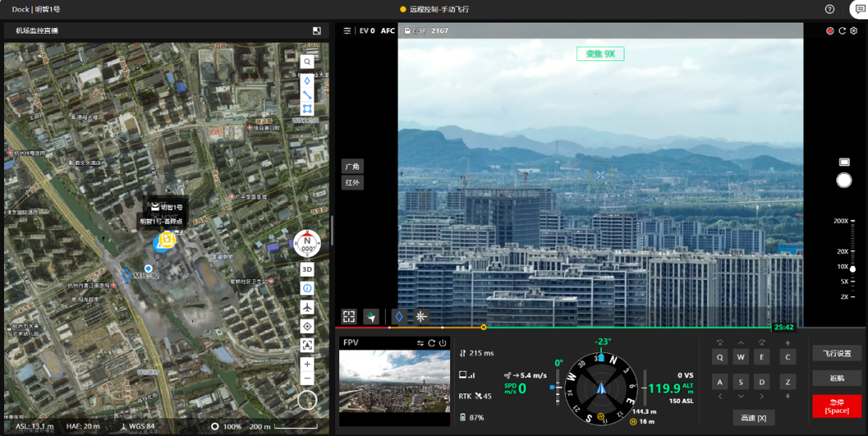
Task: Click the aircraft locate icon on the map
Action: (x=307, y=307)
